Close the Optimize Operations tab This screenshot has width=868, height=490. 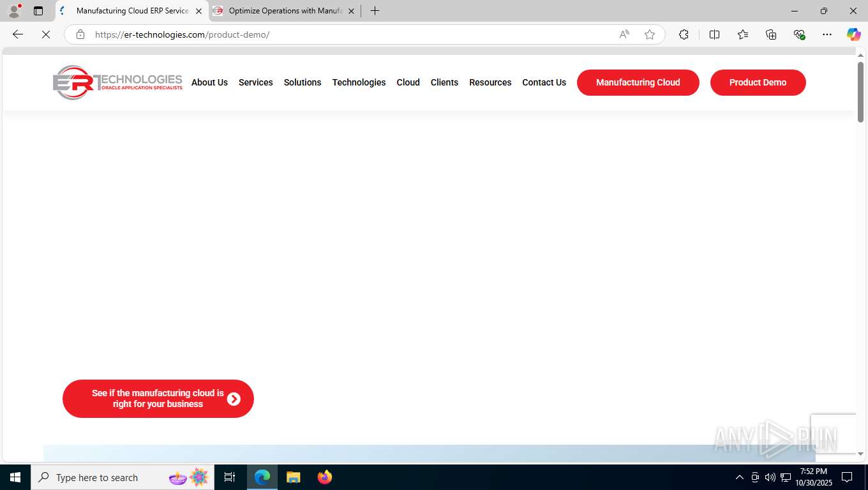point(351,11)
